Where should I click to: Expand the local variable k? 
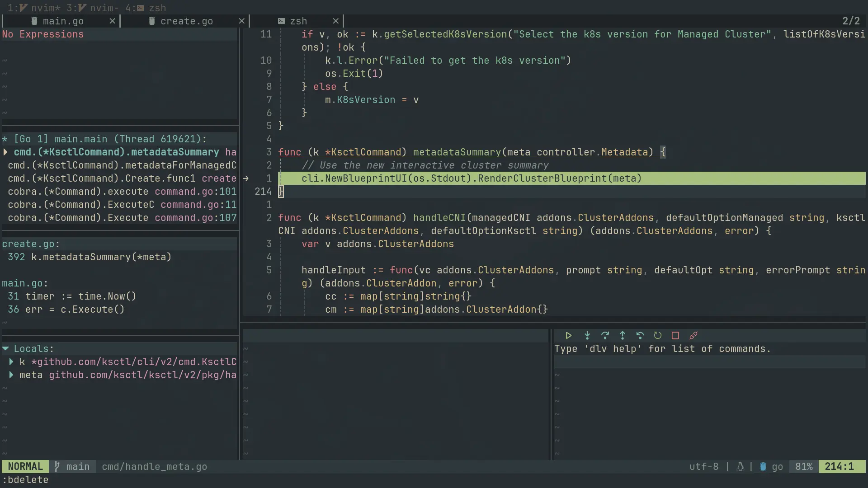click(11, 362)
